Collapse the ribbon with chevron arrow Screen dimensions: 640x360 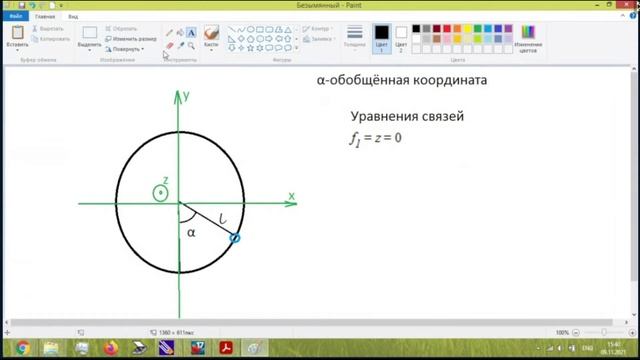[x=623, y=16]
